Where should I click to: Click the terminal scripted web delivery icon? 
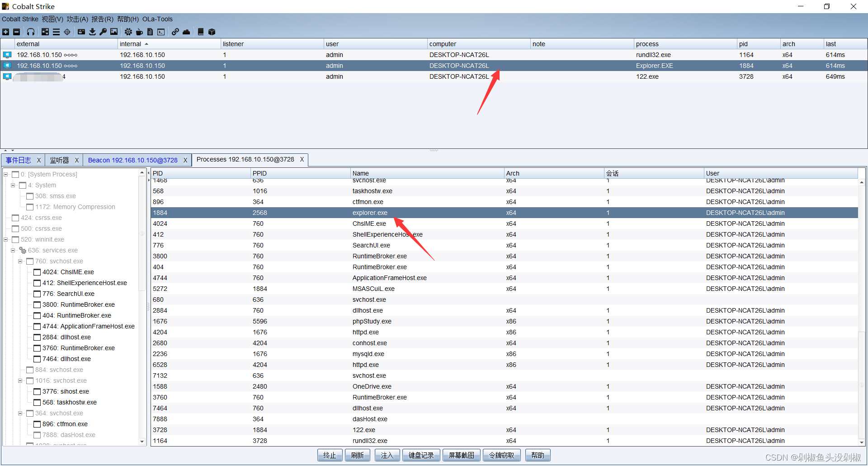[x=161, y=32]
